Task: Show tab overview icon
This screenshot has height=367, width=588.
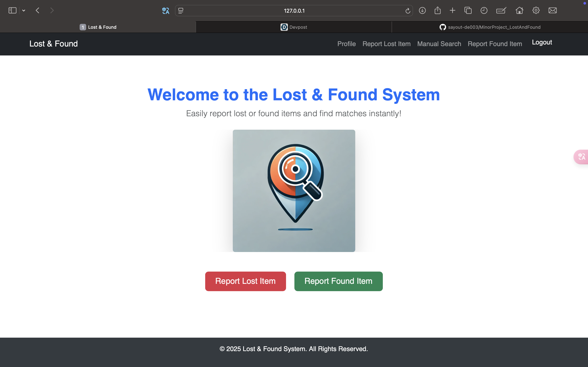Action: pyautogui.click(x=468, y=10)
